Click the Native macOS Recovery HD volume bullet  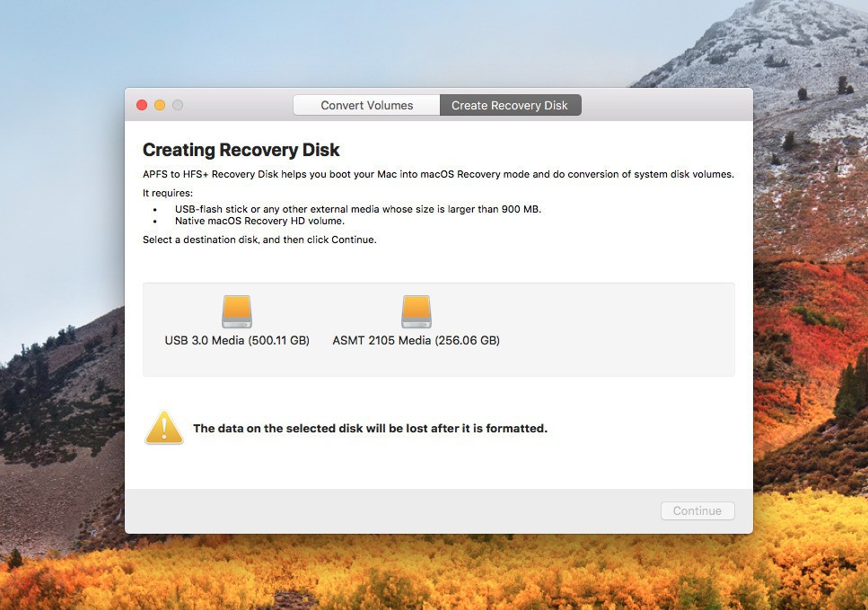click(259, 221)
